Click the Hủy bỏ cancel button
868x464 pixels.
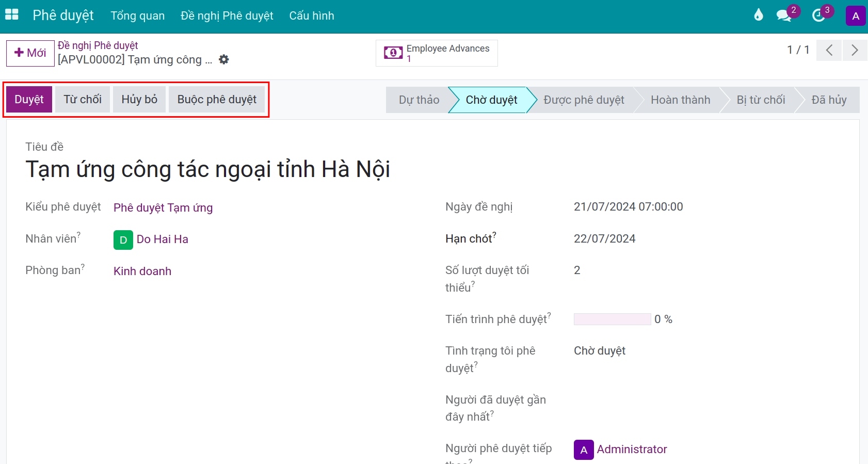click(139, 100)
